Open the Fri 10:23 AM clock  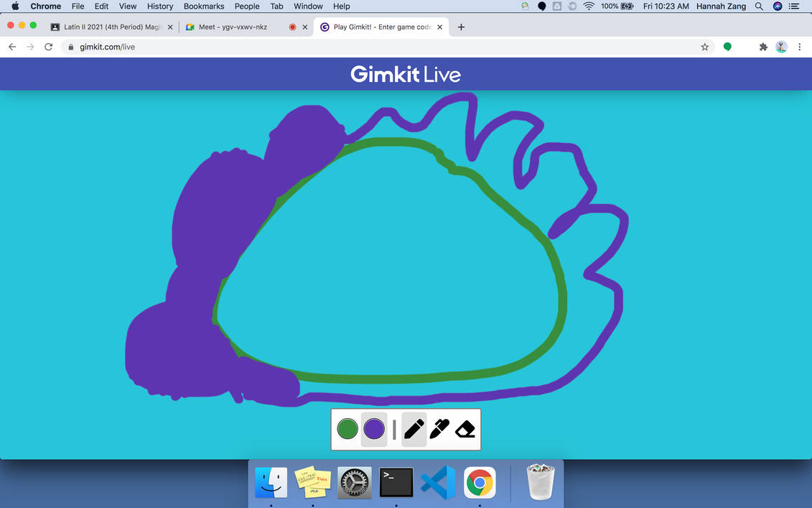pyautogui.click(x=666, y=6)
